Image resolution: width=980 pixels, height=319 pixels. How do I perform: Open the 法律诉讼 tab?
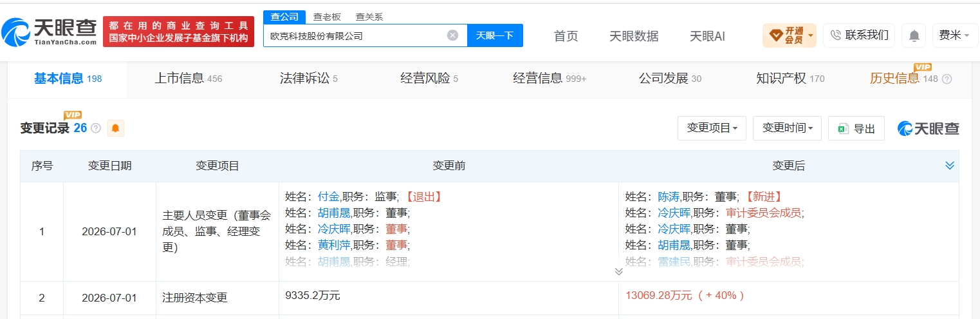pyautogui.click(x=308, y=79)
